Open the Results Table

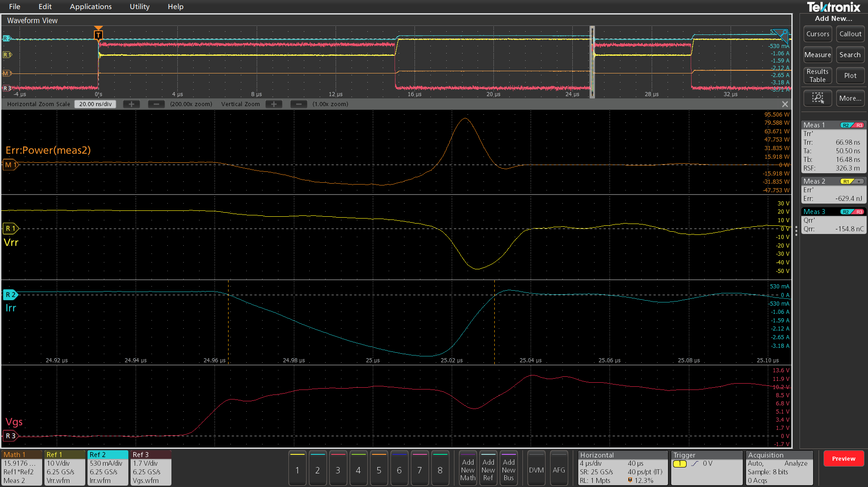pyautogui.click(x=817, y=75)
